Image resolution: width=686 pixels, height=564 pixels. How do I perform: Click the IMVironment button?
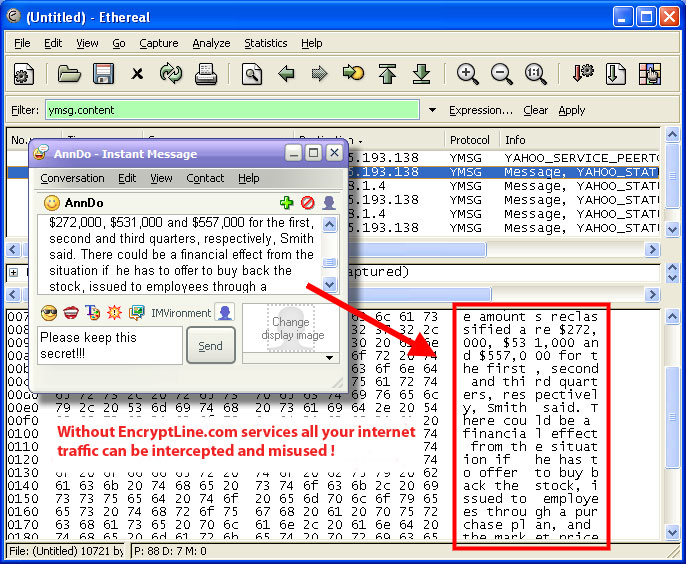coord(181,313)
